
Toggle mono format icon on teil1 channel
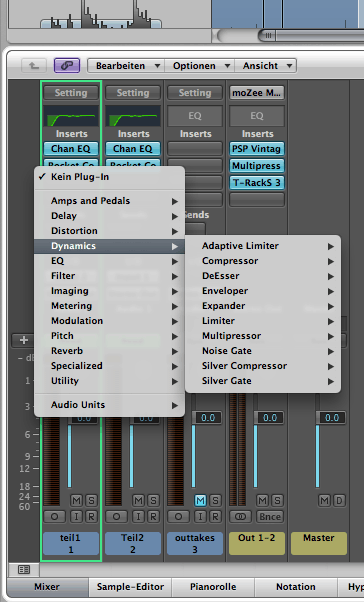[x=55, y=516]
